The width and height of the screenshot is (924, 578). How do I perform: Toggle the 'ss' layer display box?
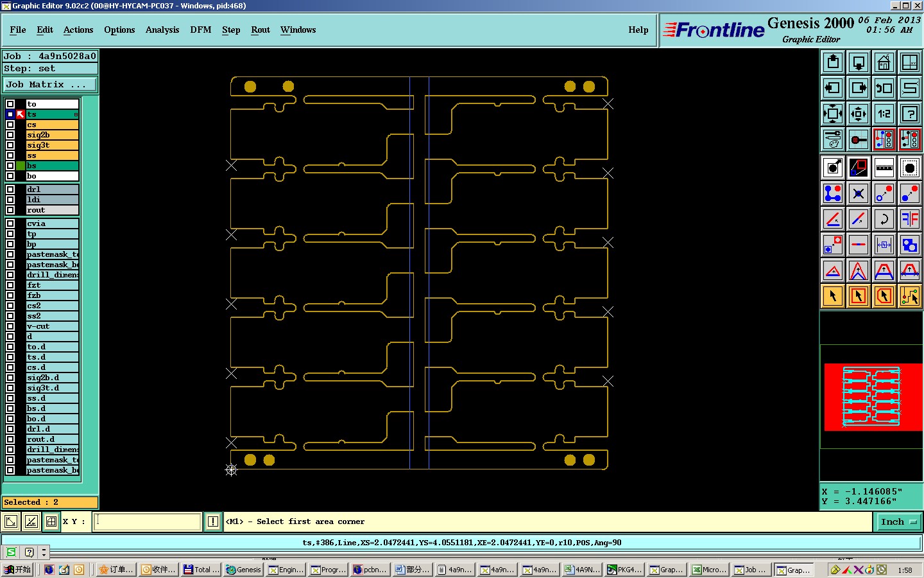pos(10,155)
